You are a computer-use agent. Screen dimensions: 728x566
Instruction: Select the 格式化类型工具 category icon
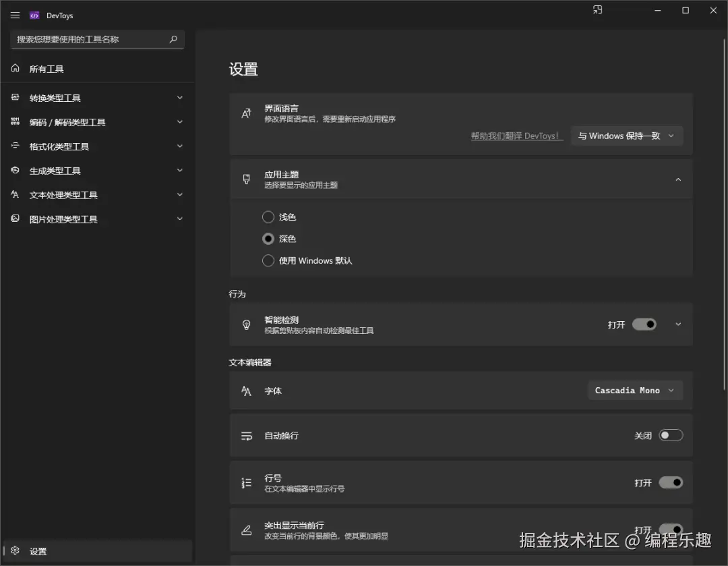pyautogui.click(x=15, y=146)
